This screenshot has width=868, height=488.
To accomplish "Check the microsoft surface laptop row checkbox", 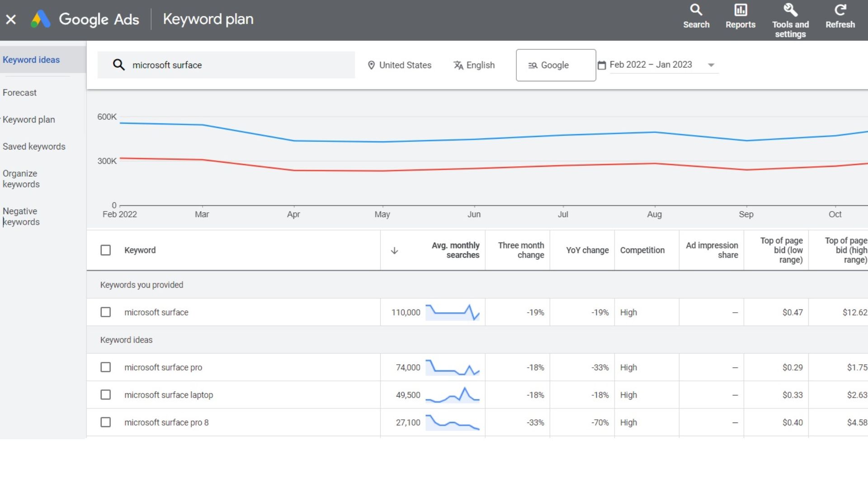I will [105, 395].
